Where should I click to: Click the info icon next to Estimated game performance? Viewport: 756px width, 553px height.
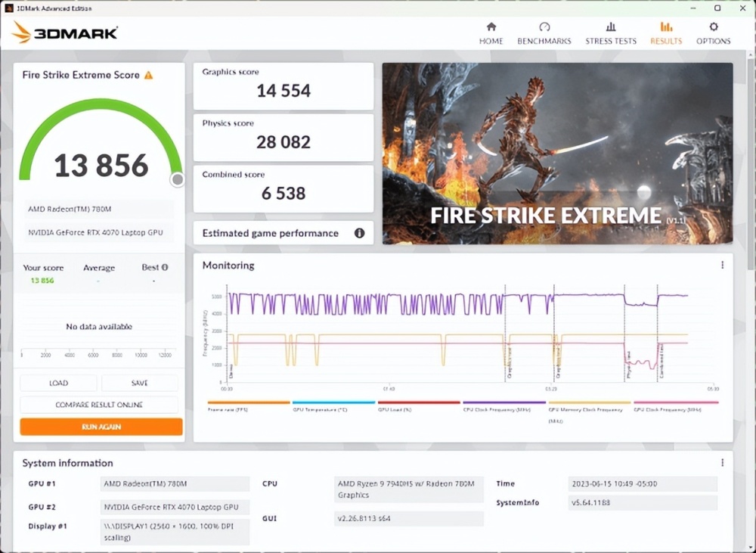tap(359, 233)
